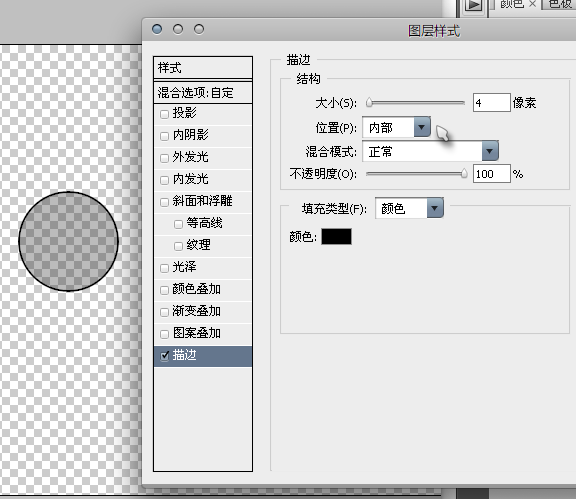The height and width of the screenshot is (499, 576).
Task: Click the 大小 pixel value input field
Action: [492, 103]
